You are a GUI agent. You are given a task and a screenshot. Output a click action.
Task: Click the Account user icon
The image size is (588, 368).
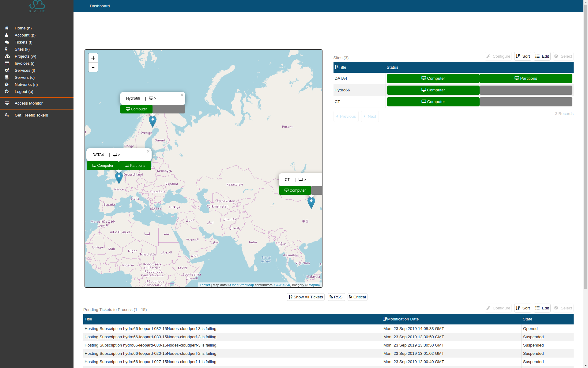click(6, 35)
